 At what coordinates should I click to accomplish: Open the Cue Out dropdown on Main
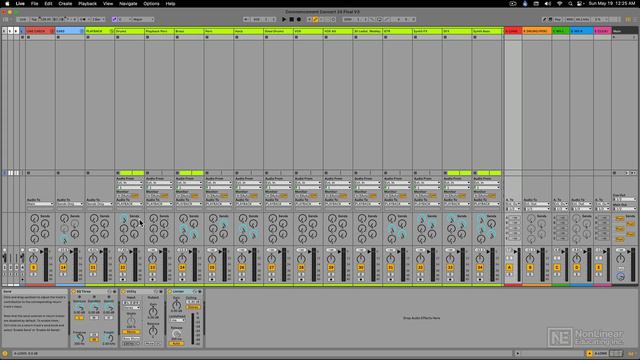click(624, 199)
